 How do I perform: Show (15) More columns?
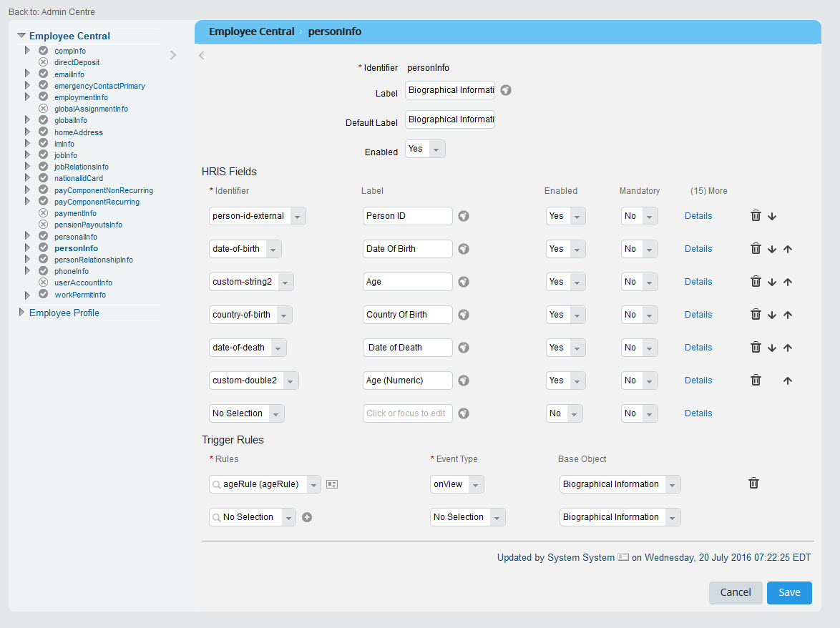tap(708, 190)
